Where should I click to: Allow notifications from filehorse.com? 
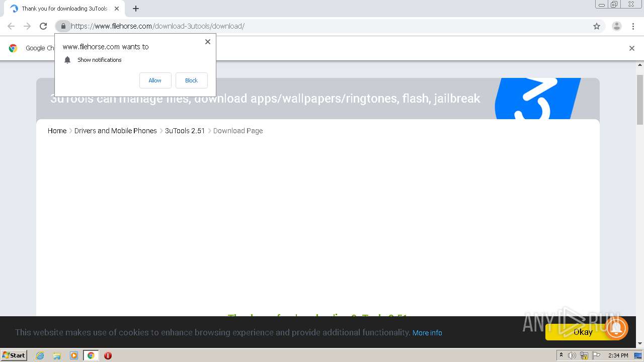(x=155, y=80)
